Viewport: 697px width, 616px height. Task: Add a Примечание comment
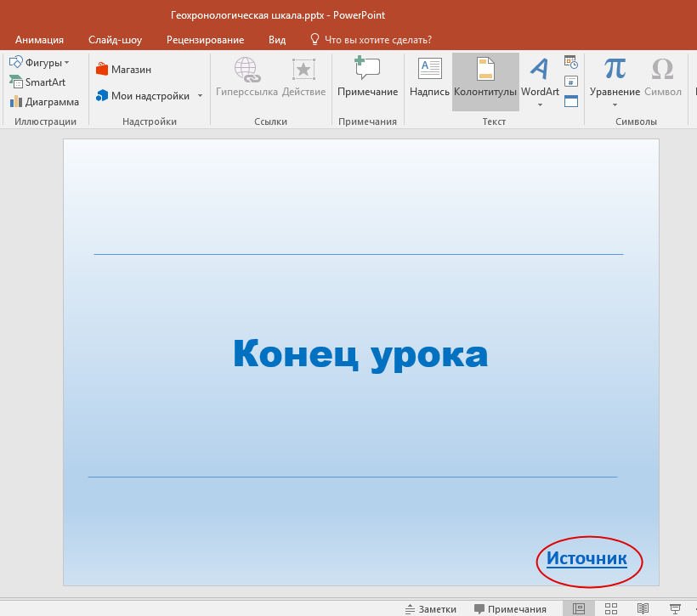(367, 76)
